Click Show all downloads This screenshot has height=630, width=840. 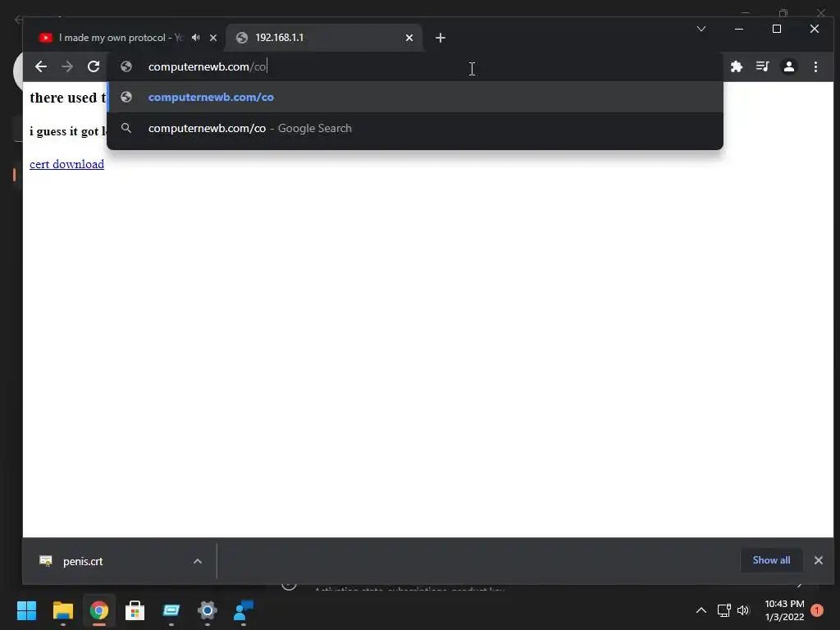pos(771,559)
